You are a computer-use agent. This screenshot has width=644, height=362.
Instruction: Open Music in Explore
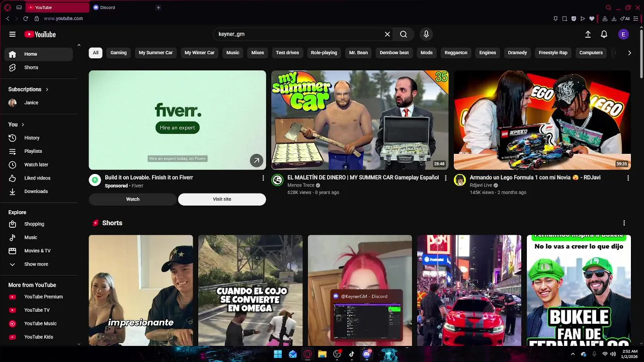tap(38, 237)
